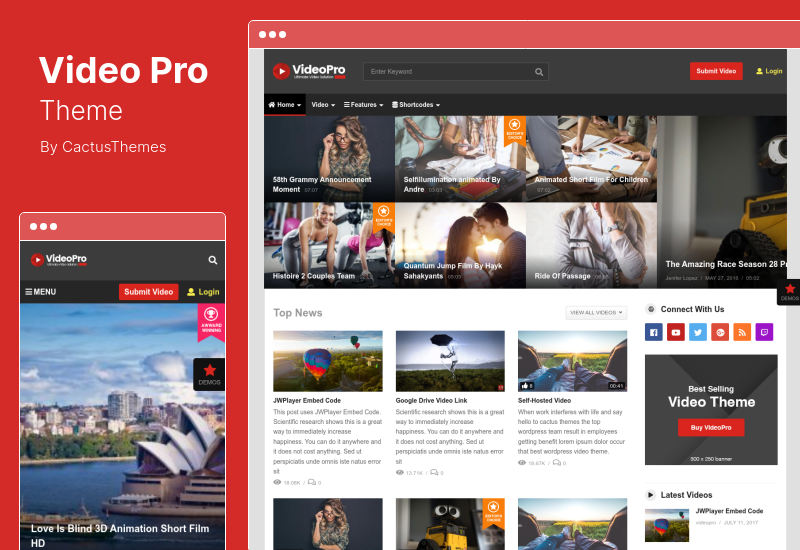Open the 58th Grammy Announcement Moment video
Screen dimensions: 800x550
pos(329,159)
